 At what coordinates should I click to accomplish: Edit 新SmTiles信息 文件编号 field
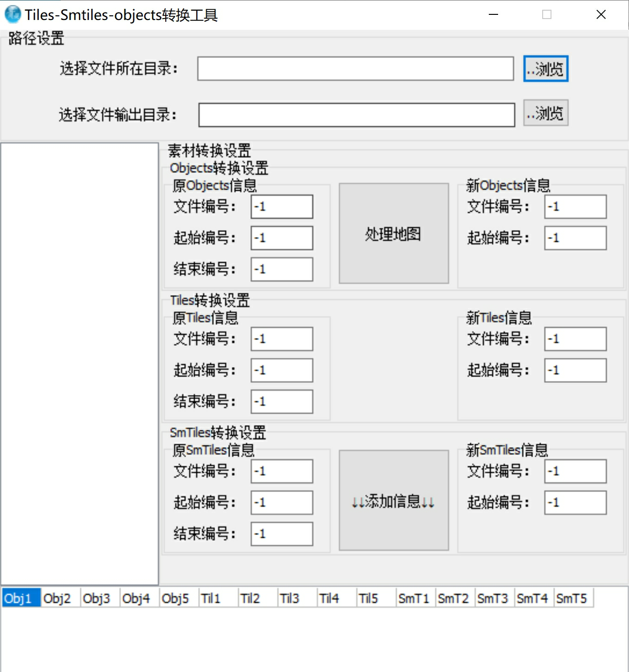click(576, 471)
